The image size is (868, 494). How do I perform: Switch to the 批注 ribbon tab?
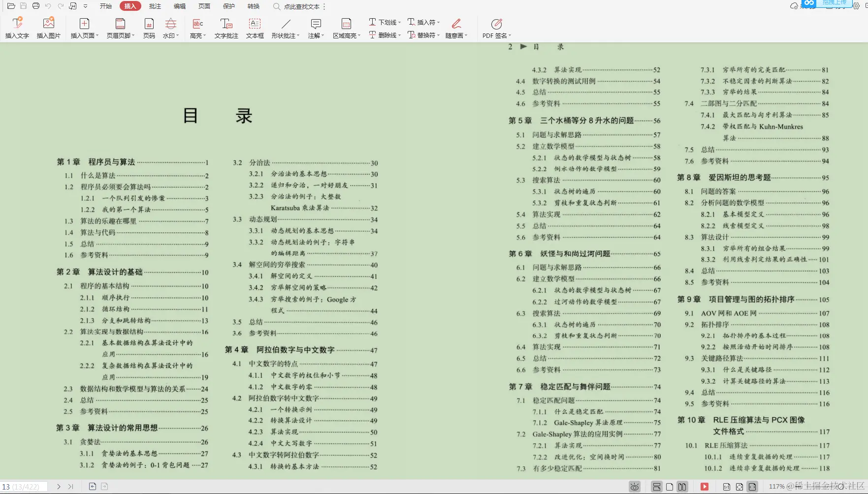click(x=155, y=6)
